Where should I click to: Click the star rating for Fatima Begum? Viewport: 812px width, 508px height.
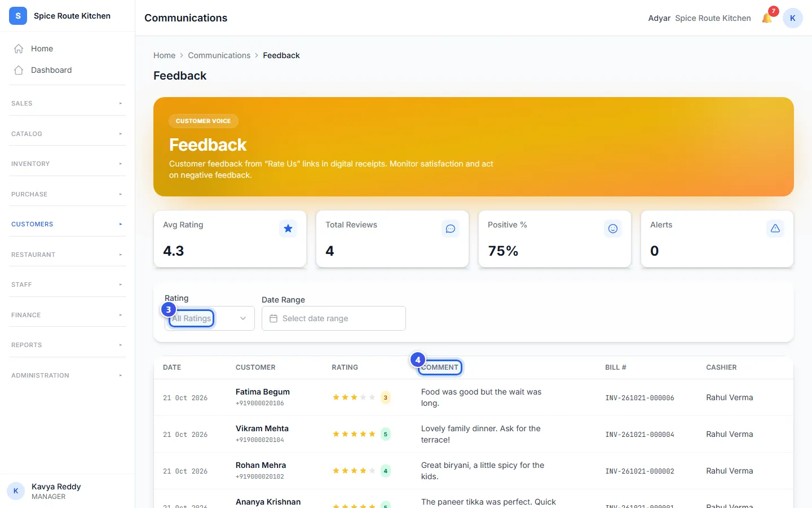coord(354,397)
